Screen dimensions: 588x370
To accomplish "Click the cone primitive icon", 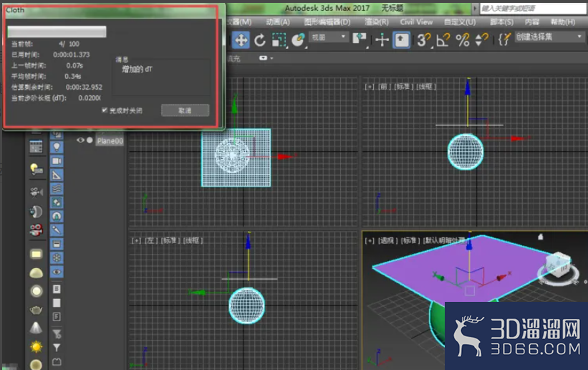I will tap(36, 328).
